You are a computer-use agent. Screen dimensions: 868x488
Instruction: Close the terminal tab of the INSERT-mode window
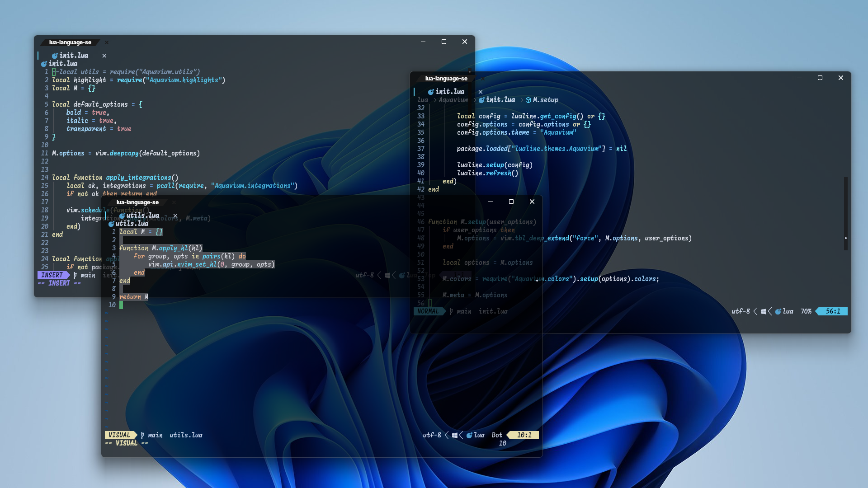tap(107, 42)
